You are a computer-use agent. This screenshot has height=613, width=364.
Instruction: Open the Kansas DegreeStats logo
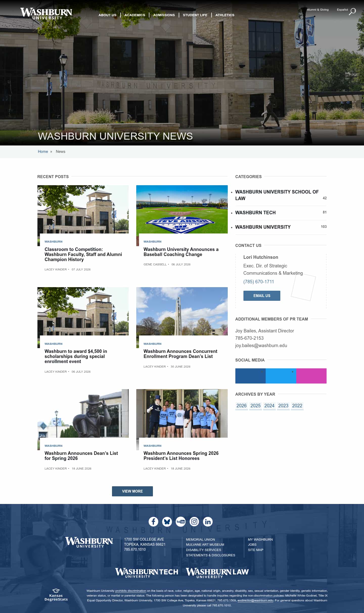[56, 595]
